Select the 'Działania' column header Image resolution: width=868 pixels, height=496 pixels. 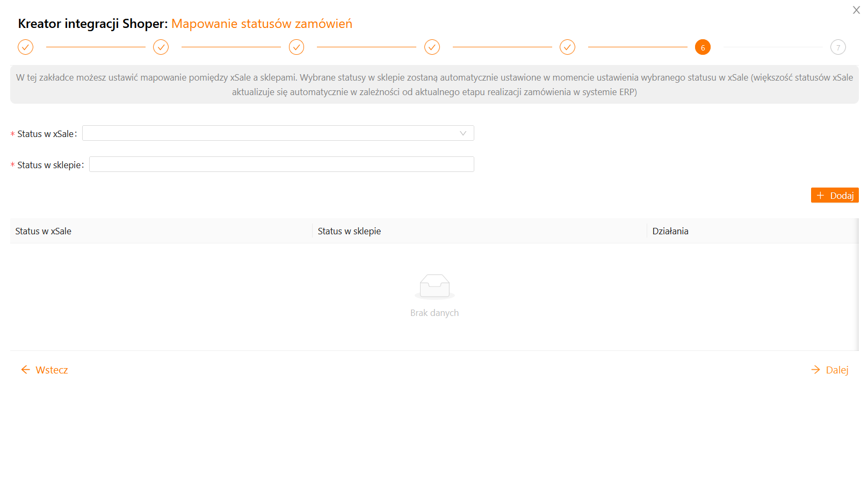[x=670, y=231]
